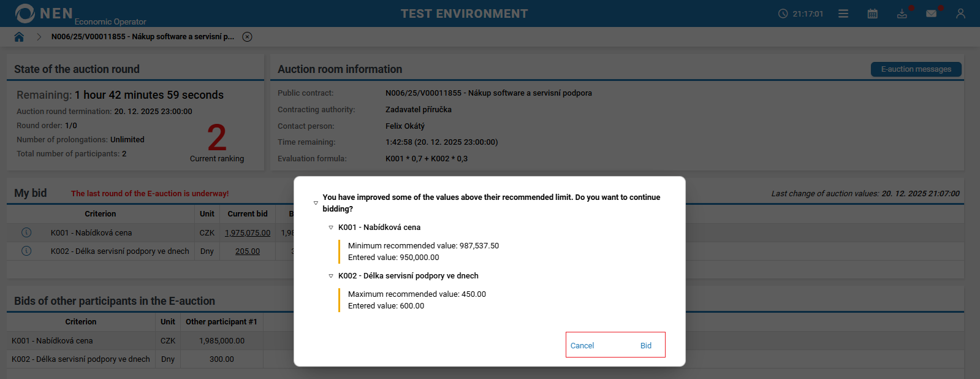Image resolution: width=980 pixels, height=379 pixels.
Task: Open E-auction messages
Action: pyautogui.click(x=916, y=69)
